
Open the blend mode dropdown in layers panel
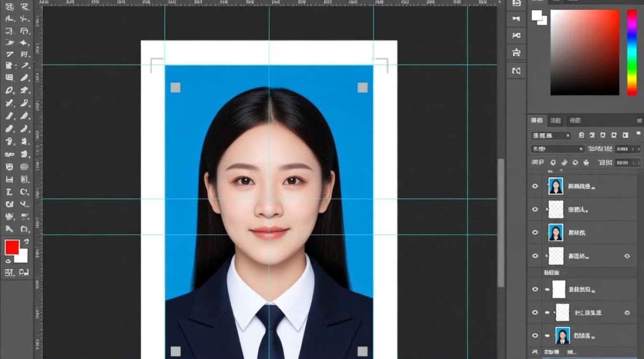[558, 149]
